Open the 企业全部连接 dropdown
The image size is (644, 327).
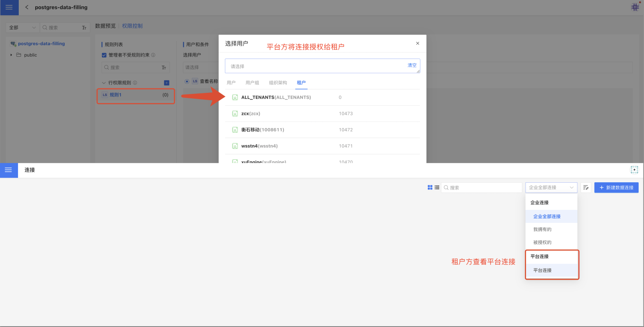coord(551,188)
